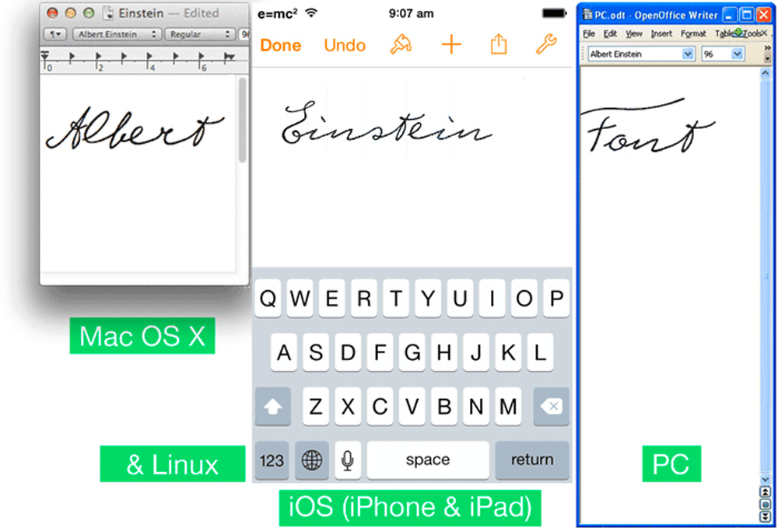Tap the B key on keyboard

click(443, 407)
